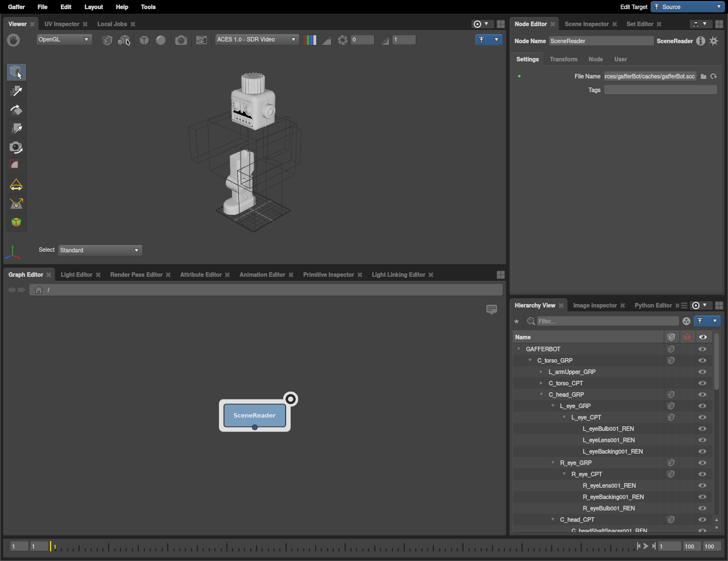Screen dimensions: 728x561
Task: Toggle visibility of R_eyeLens001_REN
Action: 702,485
